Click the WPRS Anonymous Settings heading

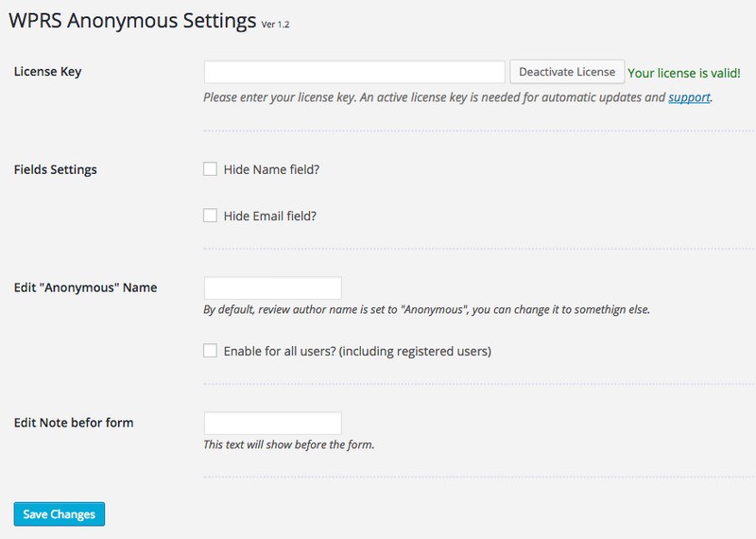click(132, 21)
